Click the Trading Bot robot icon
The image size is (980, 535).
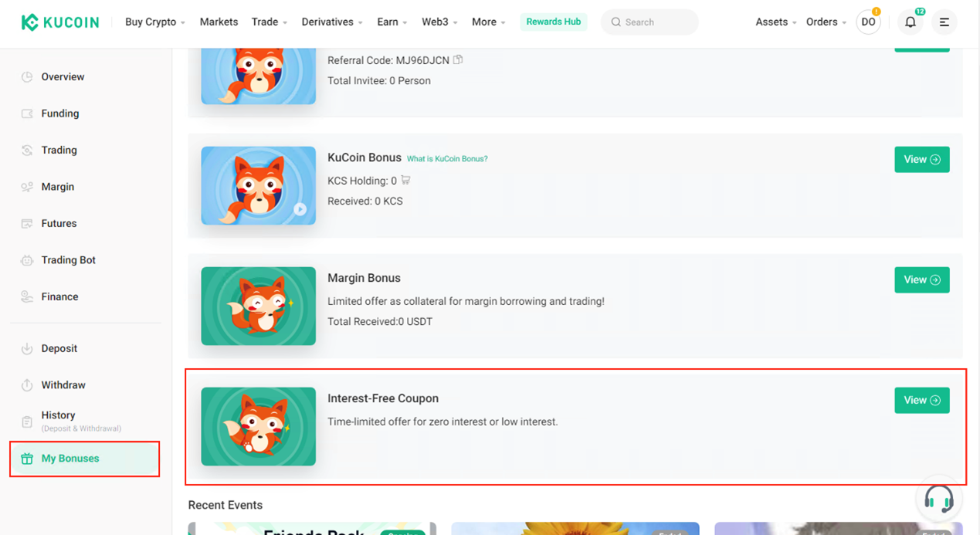[x=27, y=260]
